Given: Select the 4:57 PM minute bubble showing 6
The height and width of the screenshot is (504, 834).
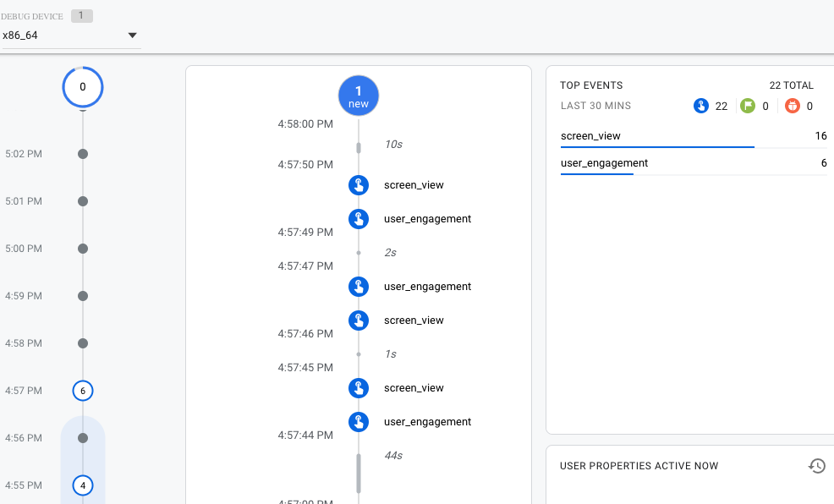Looking at the screenshot, I should pos(82,391).
